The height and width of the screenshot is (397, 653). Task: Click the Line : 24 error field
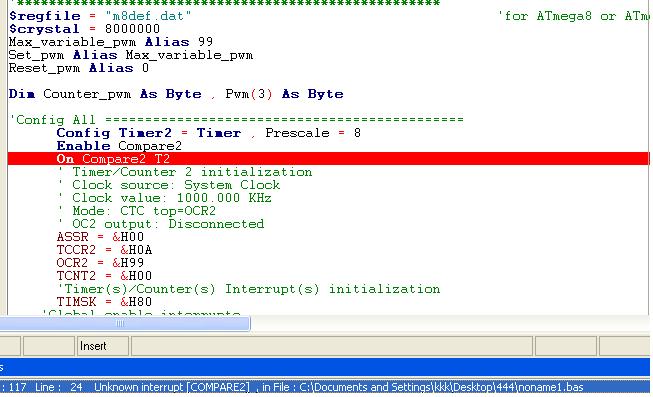[x=59, y=387]
